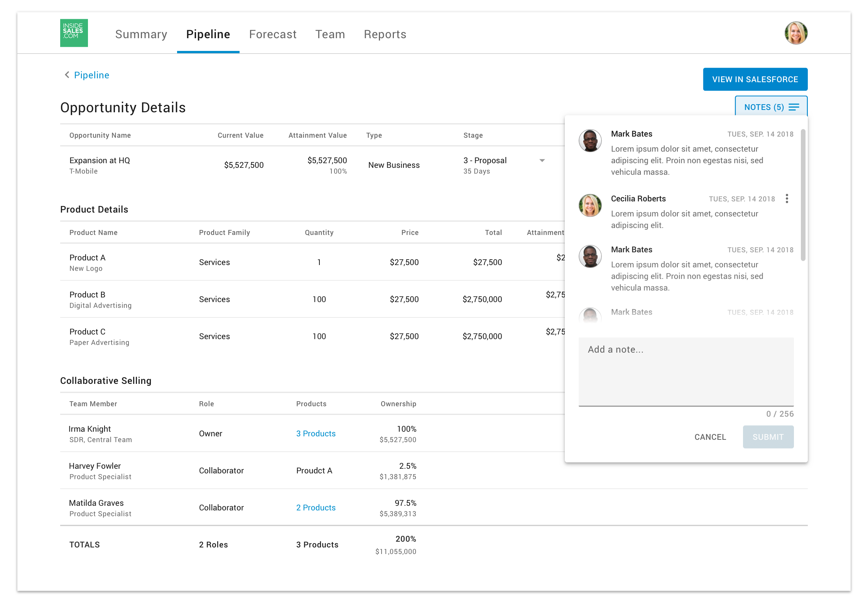Click the InsideSales.com logo
This screenshot has height=603, width=868.
click(x=74, y=33)
